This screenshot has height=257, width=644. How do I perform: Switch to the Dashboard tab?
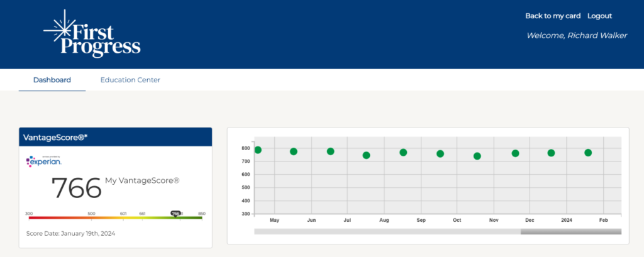(52, 80)
